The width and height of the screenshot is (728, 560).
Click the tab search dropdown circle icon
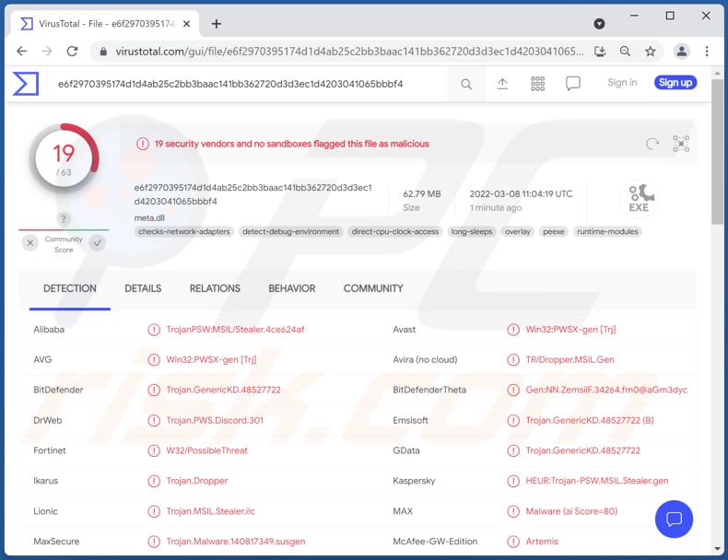coord(599,24)
